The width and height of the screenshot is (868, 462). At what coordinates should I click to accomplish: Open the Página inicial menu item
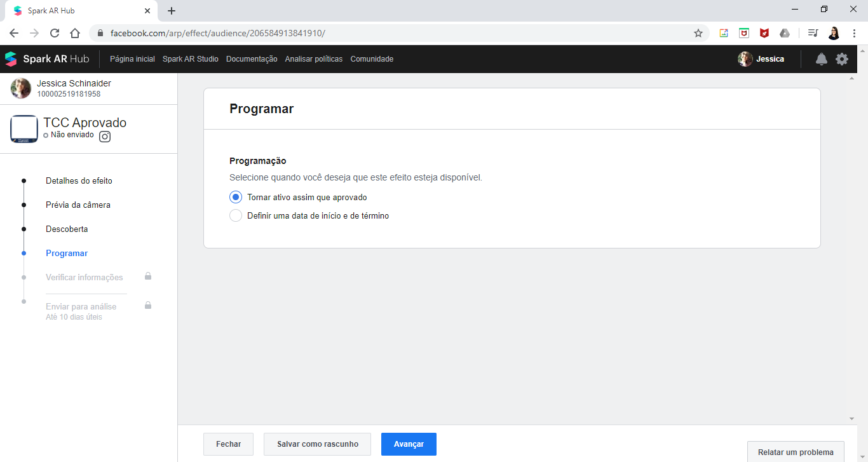(x=132, y=59)
